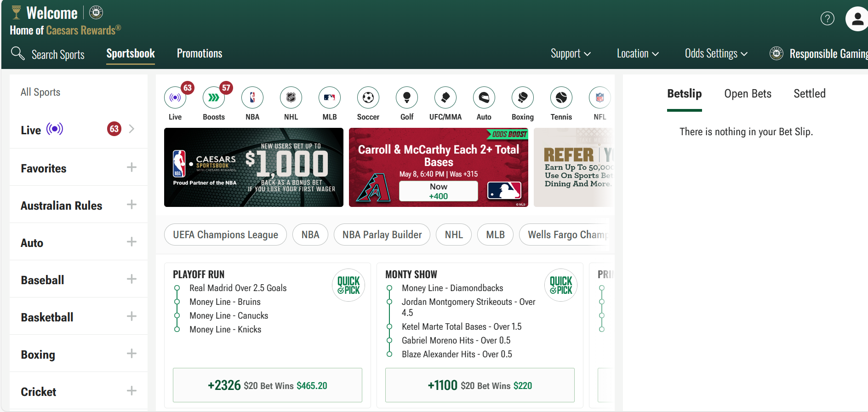
Task: Click the Search Sports field
Action: [58, 55]
